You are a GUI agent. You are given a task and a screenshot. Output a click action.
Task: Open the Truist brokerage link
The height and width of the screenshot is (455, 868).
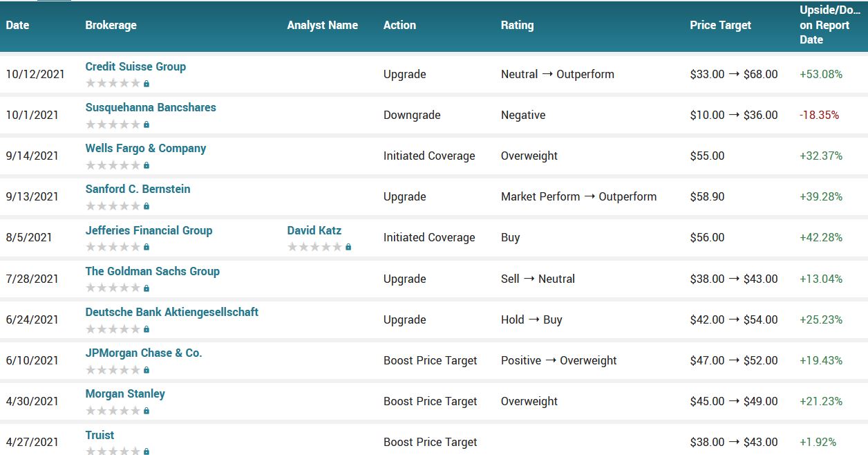point(100,435)
